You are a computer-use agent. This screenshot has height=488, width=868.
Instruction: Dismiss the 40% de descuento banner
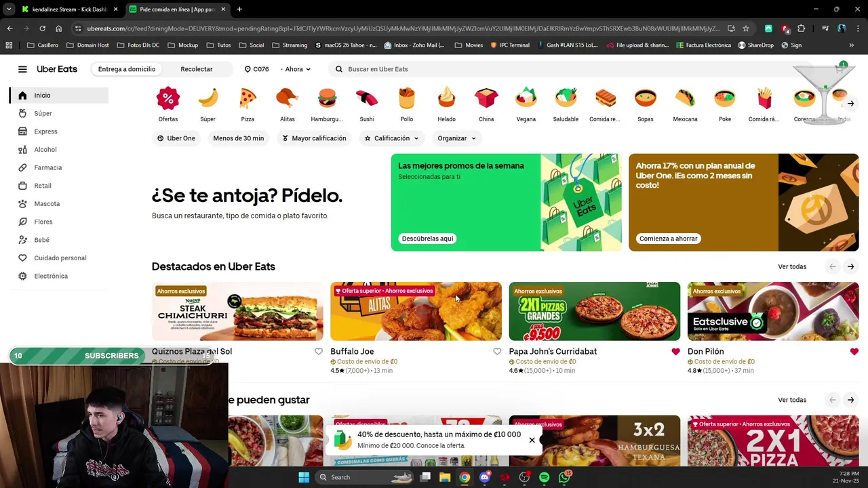[x=532, y=440]
